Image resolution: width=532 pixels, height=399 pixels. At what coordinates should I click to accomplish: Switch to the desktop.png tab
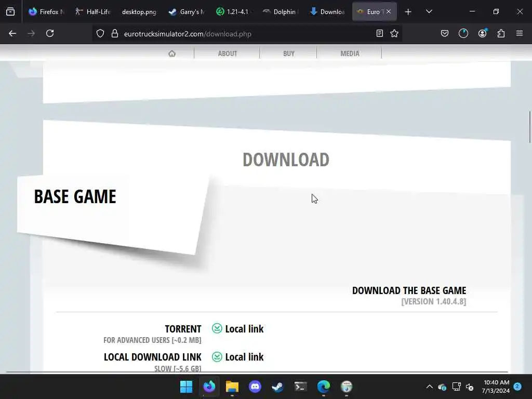pyautogui.click(x=139, y=12)
